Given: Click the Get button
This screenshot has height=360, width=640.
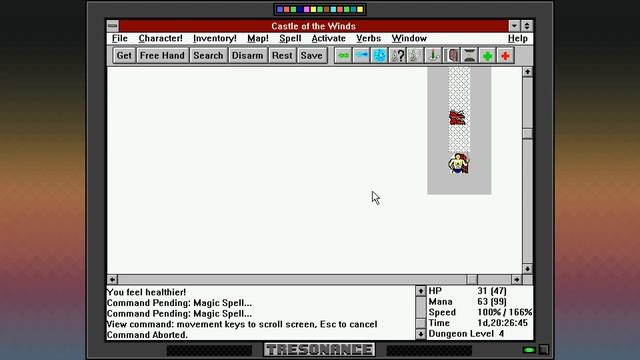Looking at the screenshot, I should [x=124, y=56].
